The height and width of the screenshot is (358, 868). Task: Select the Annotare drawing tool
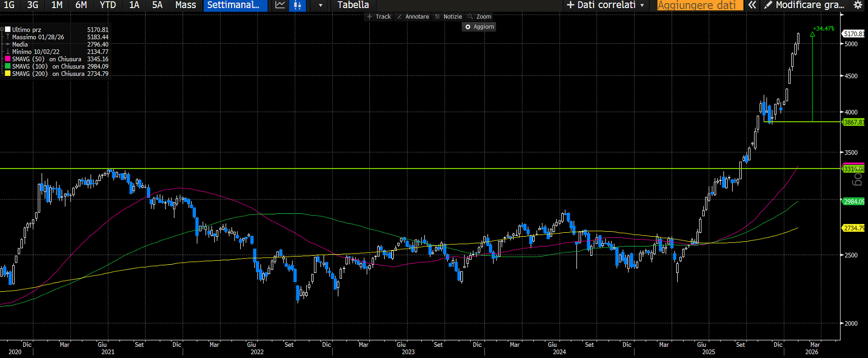[413, 17]
